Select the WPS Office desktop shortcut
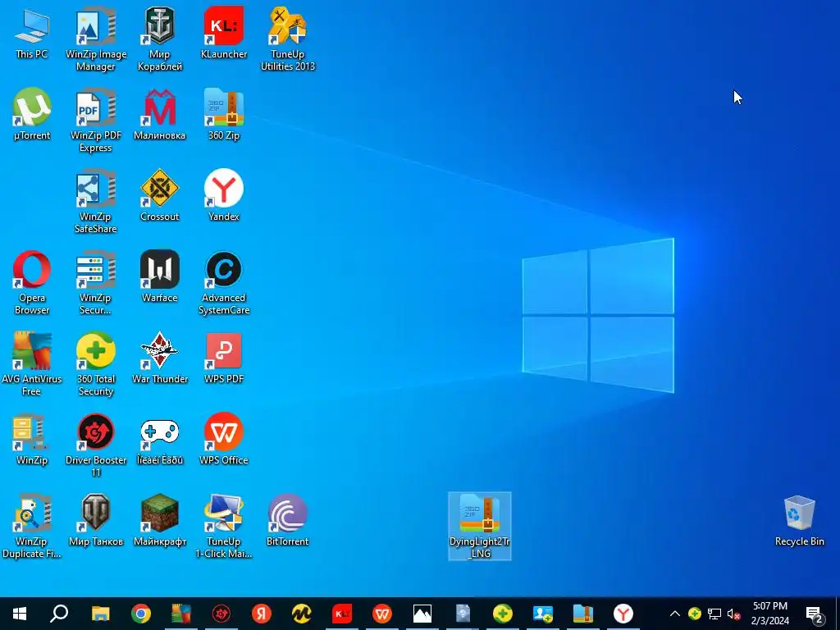Image resolution: width=840 pixels, height=630 pixels. pyautogui.click(x=224, y=440)
